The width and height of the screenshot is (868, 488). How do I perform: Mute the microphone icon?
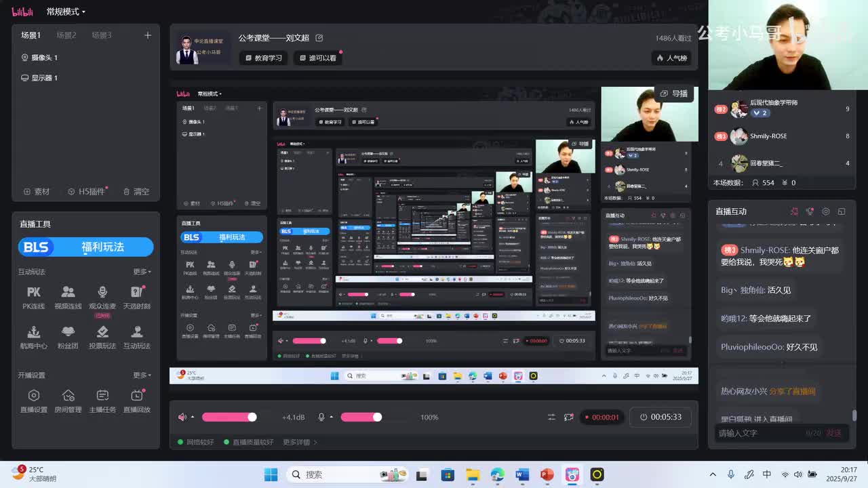click(x=321, y=417)
